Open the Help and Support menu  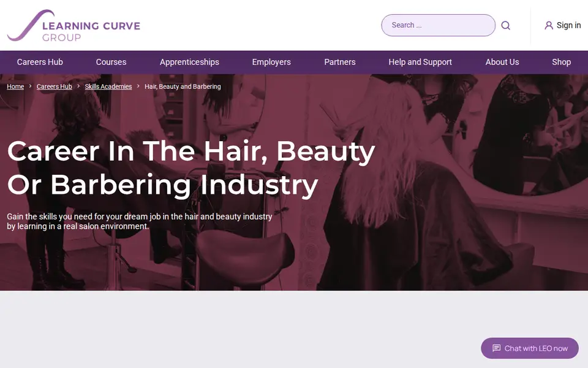[x=420, y=62]
